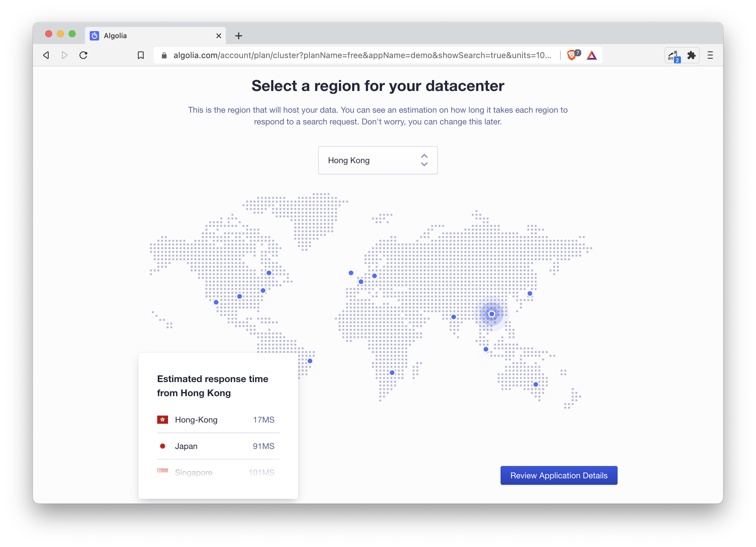
Task: Select the Singapore datacenter dot on the map
Action: (486, 349)
